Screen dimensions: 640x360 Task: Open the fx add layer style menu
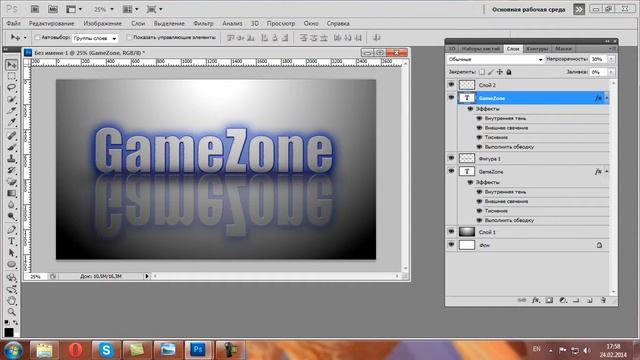point(536,300)
